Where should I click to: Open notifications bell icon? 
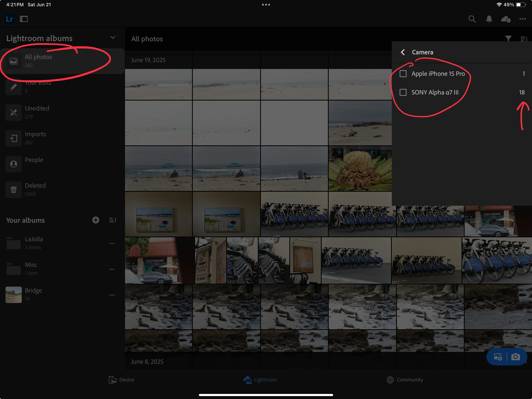[x=489, y=19]
